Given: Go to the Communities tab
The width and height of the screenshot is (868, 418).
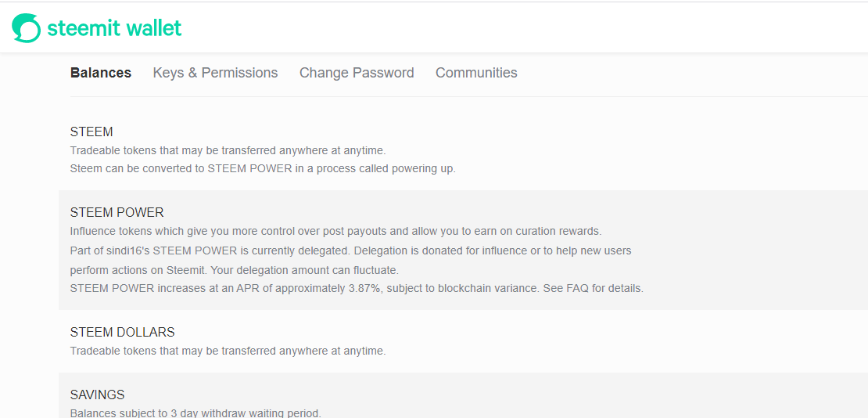Looking at the screenshot, I should [476, 73].
